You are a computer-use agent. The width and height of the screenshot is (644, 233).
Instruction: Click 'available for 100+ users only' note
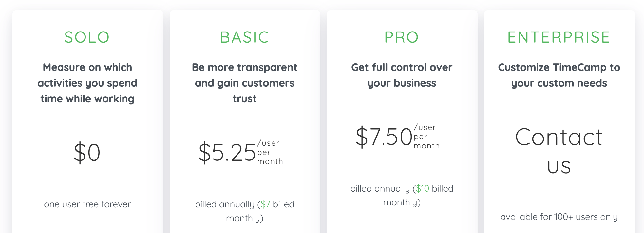tap(559, 217)
